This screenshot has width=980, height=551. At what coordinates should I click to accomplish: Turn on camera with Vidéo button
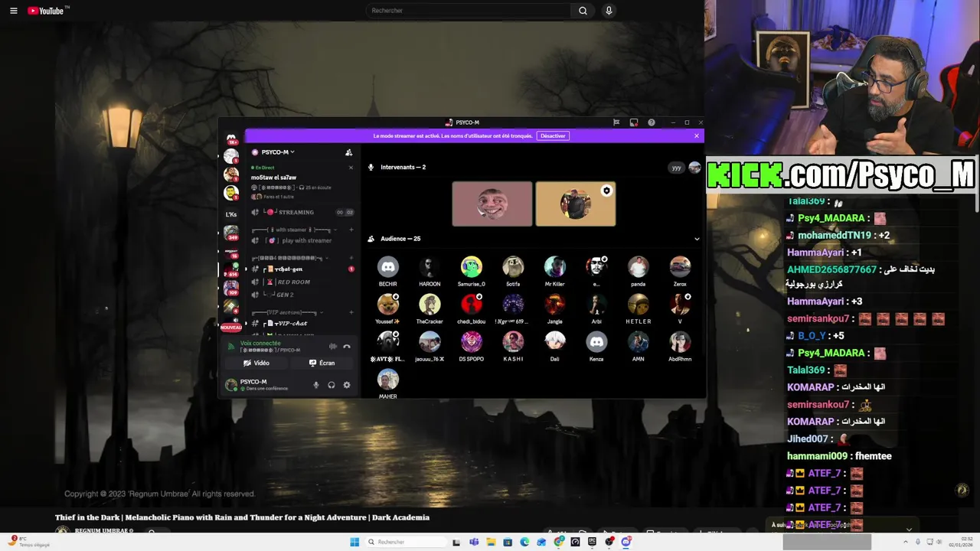[256, 364]
